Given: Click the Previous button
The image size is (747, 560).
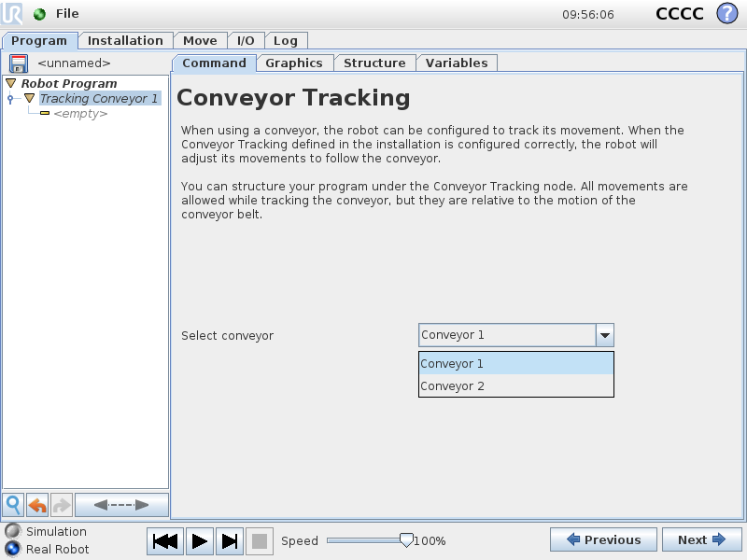Looking at the screenshot, I should pos(602,539).
